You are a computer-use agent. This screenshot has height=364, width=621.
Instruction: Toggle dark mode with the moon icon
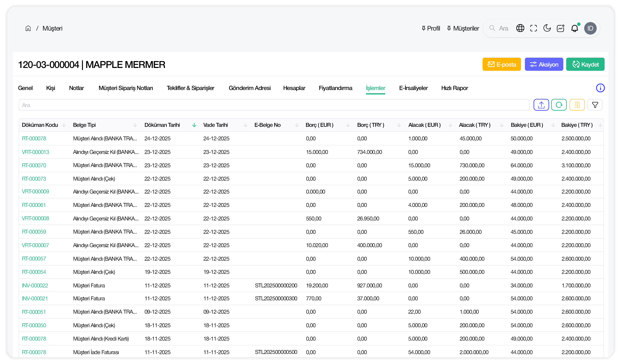point(547,28)
